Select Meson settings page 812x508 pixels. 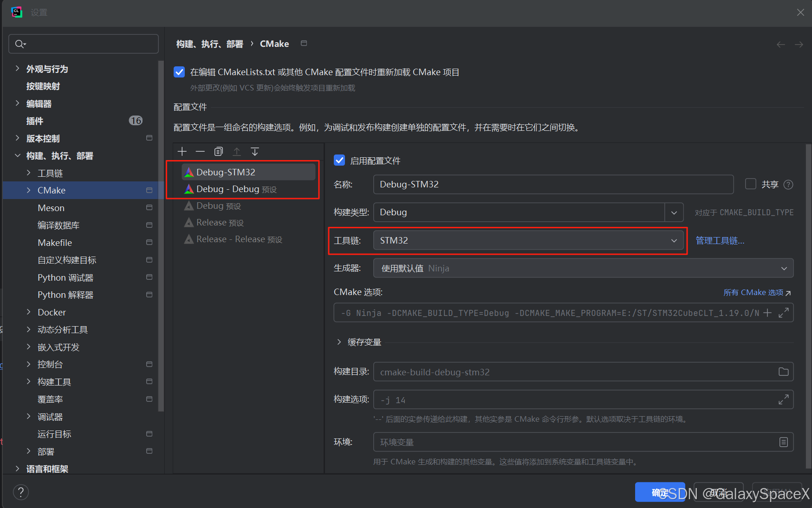(51, 208)
